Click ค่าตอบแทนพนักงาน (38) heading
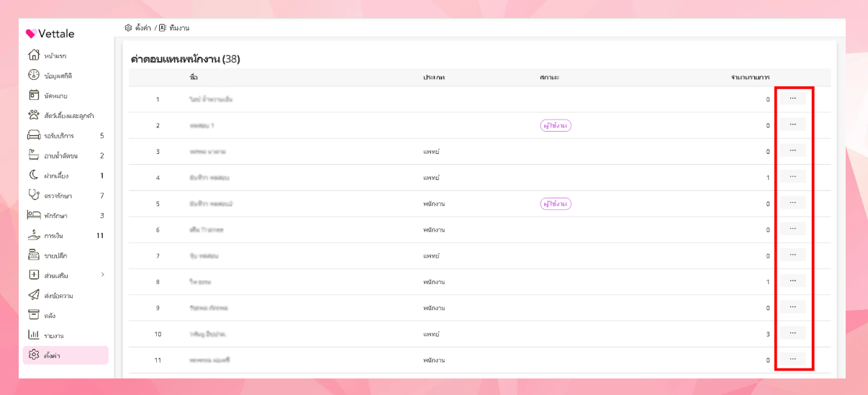 tap(185, 58)
